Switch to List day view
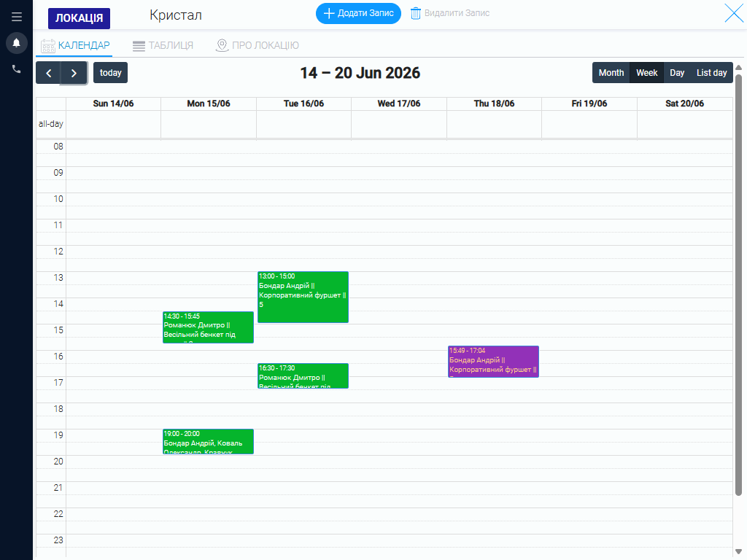This screenshot has height=560, width=747. pyautogui.click(x=711, y=73)
